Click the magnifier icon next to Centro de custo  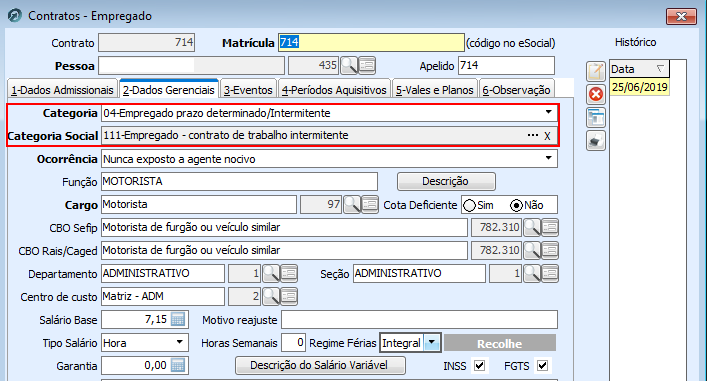pyautogui.click(x=271, y=296)
